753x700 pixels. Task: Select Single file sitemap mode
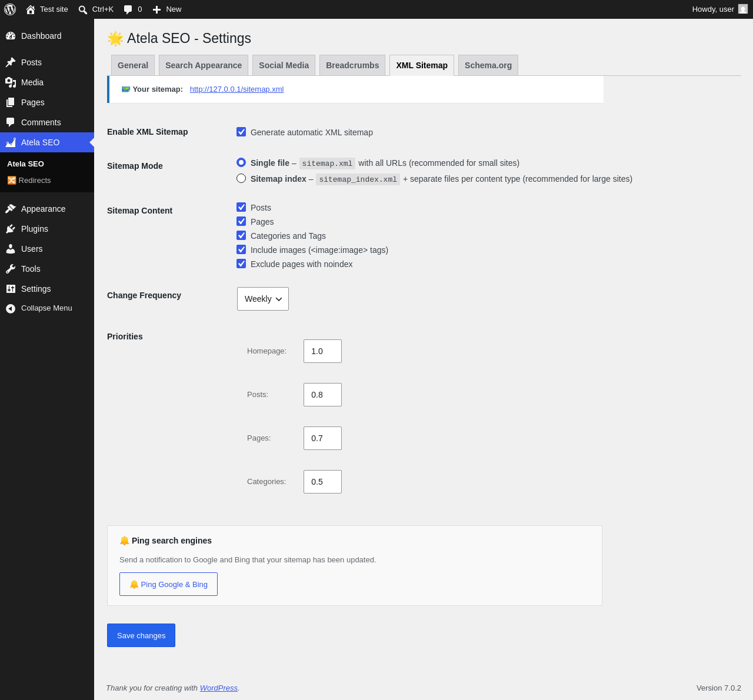pos(241,162)
